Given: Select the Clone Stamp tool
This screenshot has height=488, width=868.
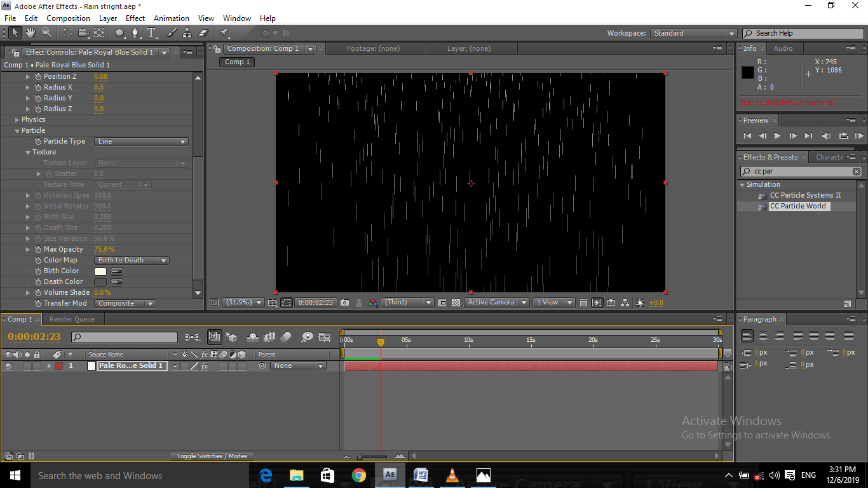Looking at the screenshot, I should click(x=187, y=32).
